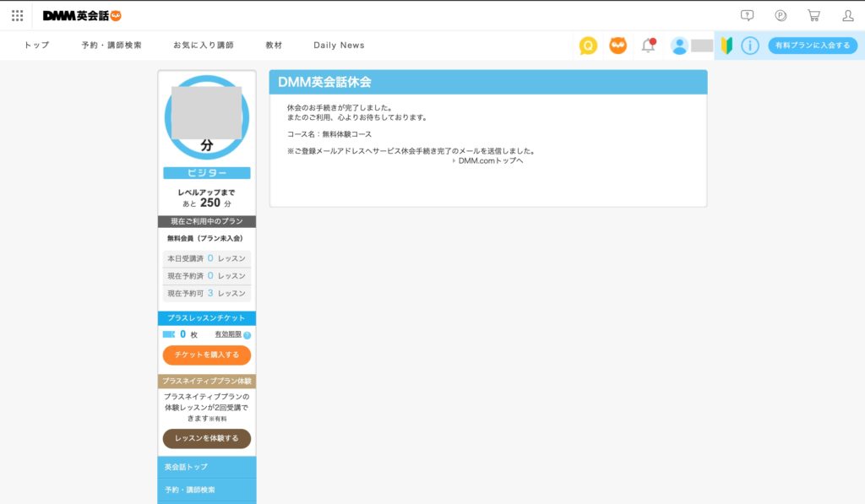Viewport: 865px width, 504px height.
Task: Open the DMM apps grid menu icon
Action: (17, 15)
